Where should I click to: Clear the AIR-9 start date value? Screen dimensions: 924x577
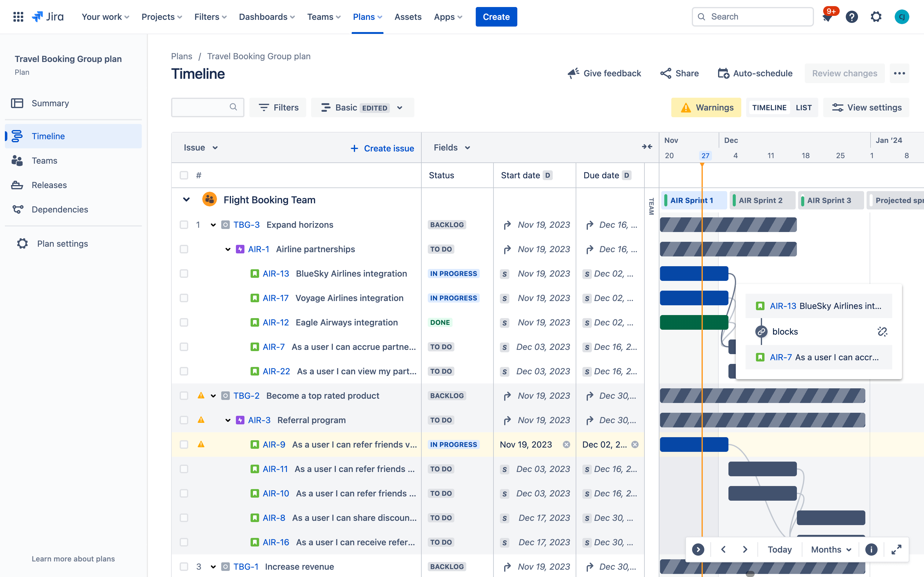pos(566,444)
